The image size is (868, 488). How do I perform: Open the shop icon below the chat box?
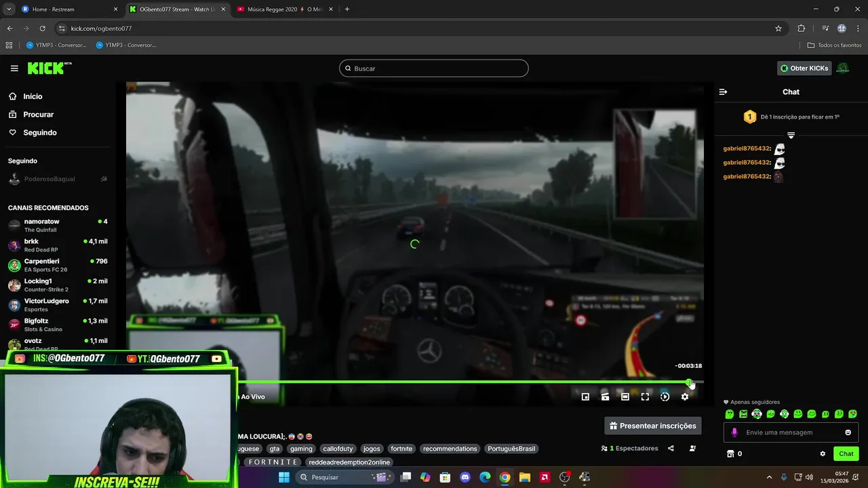(x=730, y=454)
